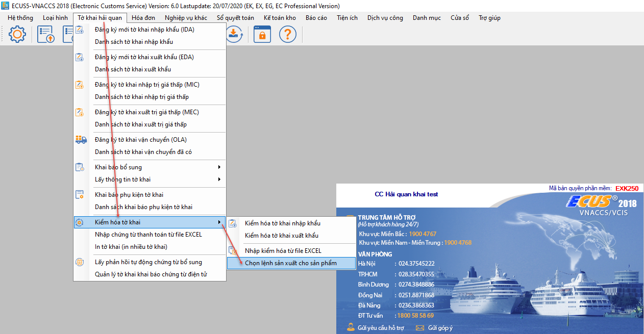Click the envelope icon near Gửi góp ý
This screenshot has width=644, height=334.
coord(420,328)
